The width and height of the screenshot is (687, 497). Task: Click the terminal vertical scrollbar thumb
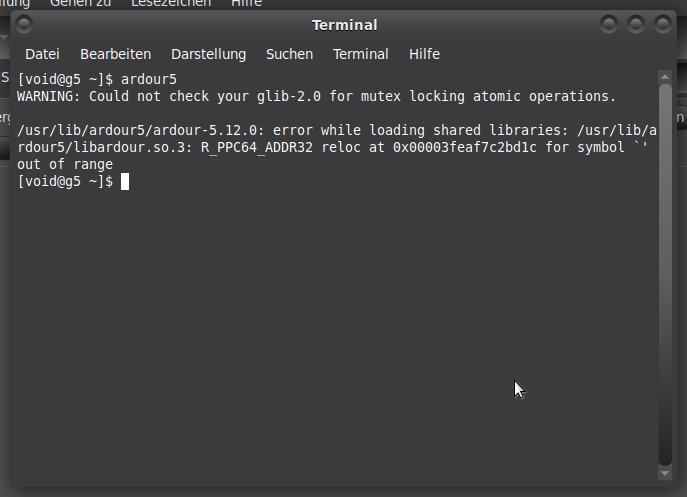pyautogui.click(x=665, y=274)
